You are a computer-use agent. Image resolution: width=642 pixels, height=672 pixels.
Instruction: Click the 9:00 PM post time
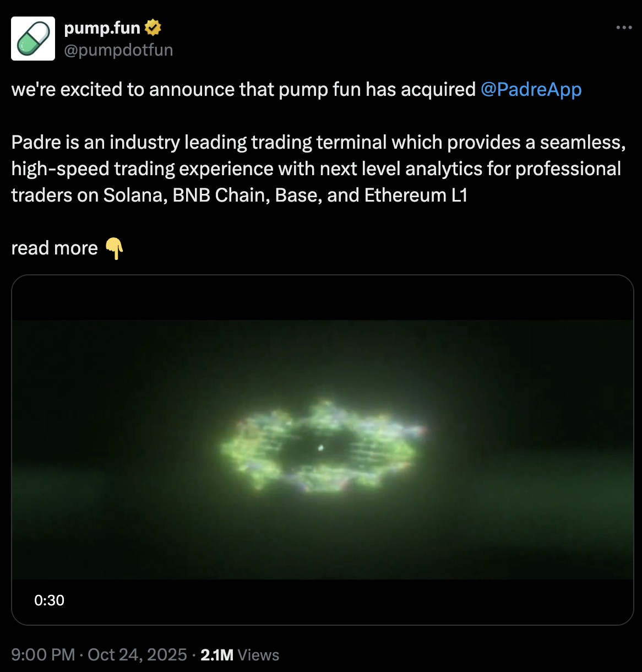43,654
